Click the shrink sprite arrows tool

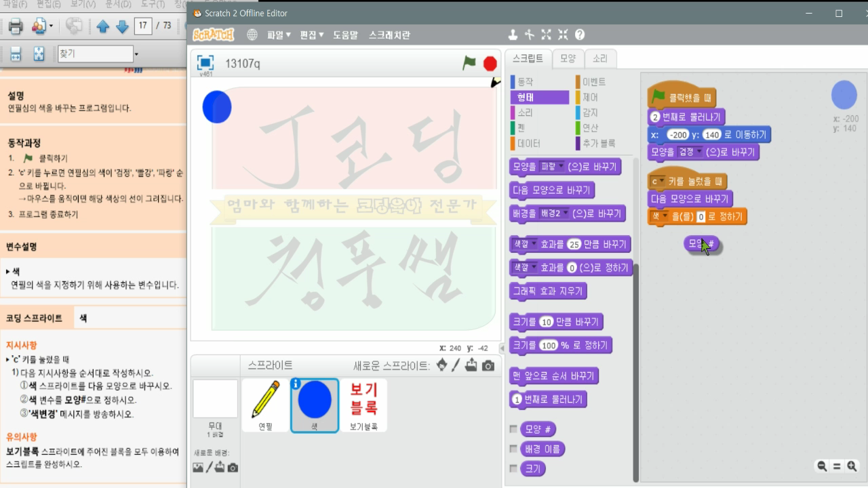562,34
